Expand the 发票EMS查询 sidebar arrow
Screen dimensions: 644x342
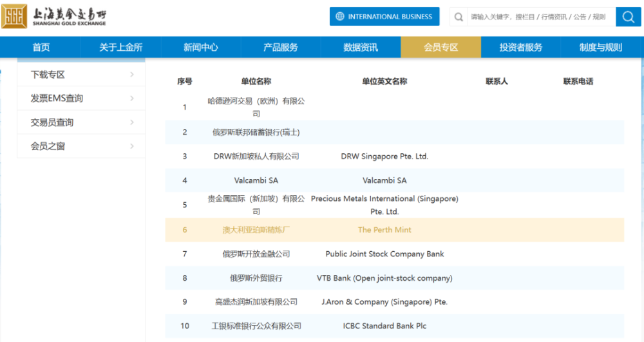pyautogui.click(x=131, y=99)
